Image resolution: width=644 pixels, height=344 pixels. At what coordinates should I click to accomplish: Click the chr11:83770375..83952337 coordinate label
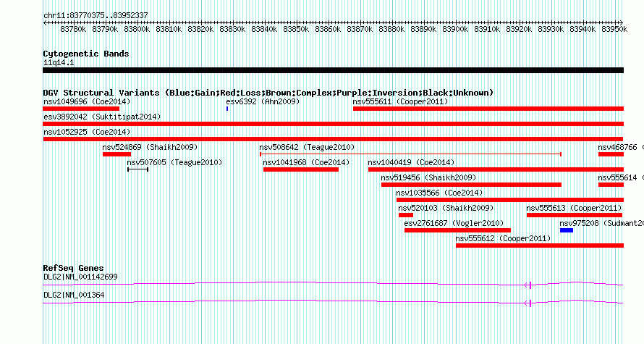(96, 15)
